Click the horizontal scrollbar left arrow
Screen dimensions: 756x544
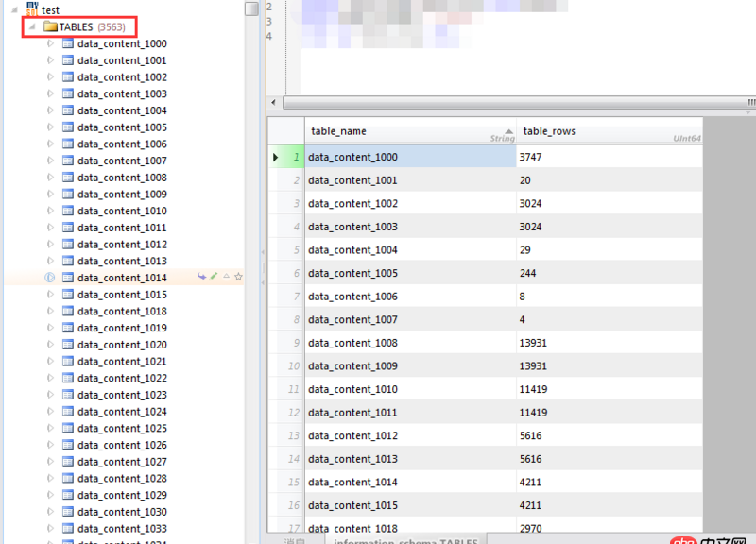pyautogui.click(x=273, y=102)
